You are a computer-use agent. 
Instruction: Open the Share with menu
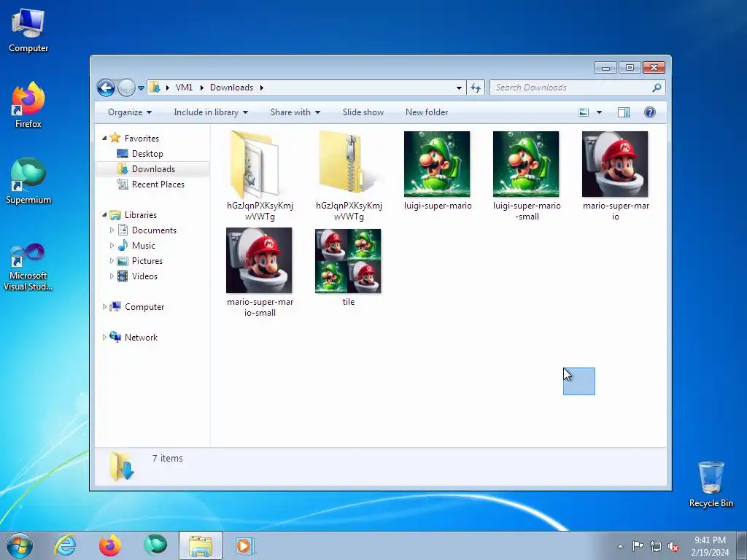coord(295,112)
